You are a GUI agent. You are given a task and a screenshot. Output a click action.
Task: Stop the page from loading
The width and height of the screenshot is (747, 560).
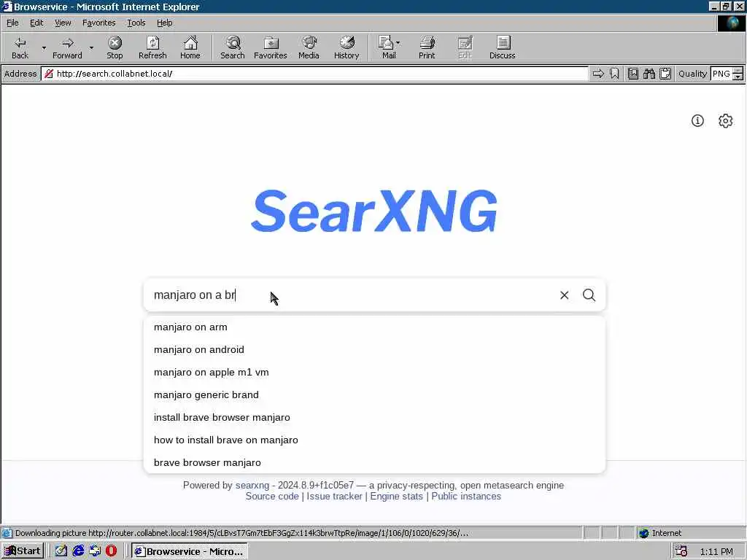coord(115,47)
